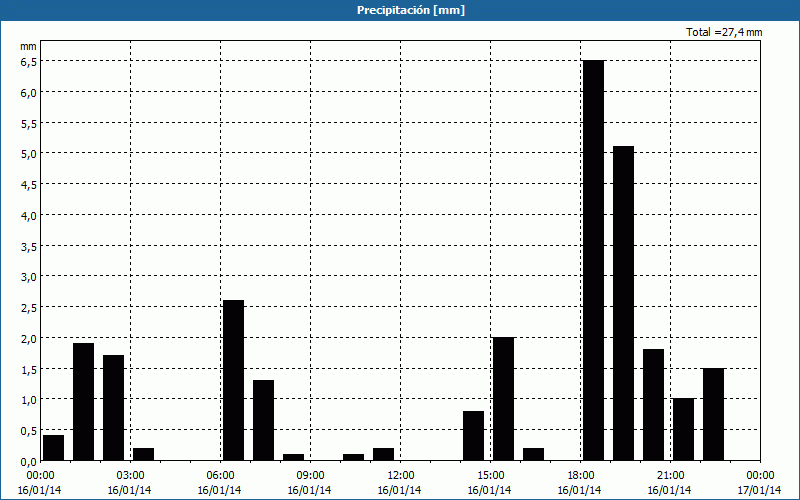Click the 3,0 y-axis value
800x500 pixels.
pyautogui.click(x=29, y=277)
